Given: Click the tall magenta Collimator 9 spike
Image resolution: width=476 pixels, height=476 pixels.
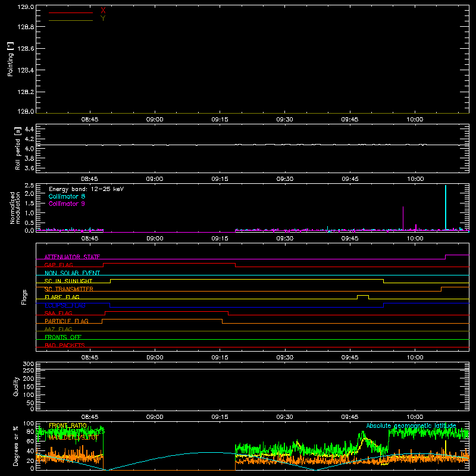Looking at the screenshot, I should tap(403, 218).
